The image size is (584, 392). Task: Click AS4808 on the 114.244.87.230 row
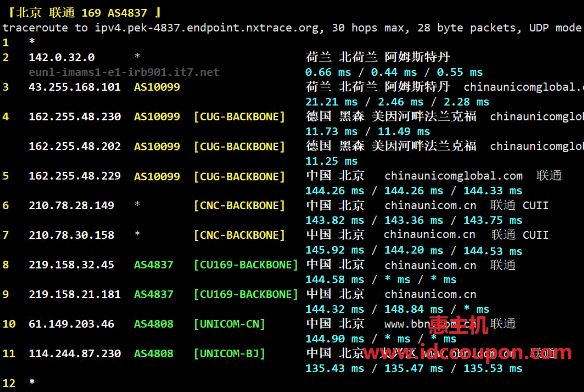click(153, 353)
